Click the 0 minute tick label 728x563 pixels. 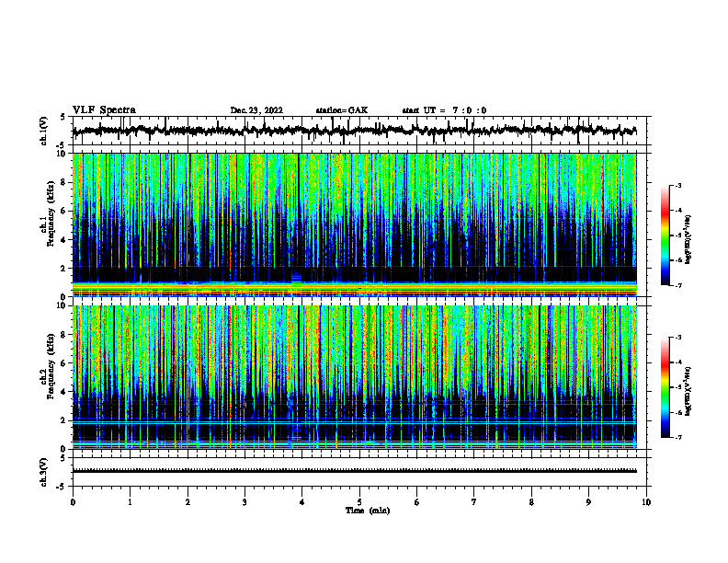coord(73,502)
